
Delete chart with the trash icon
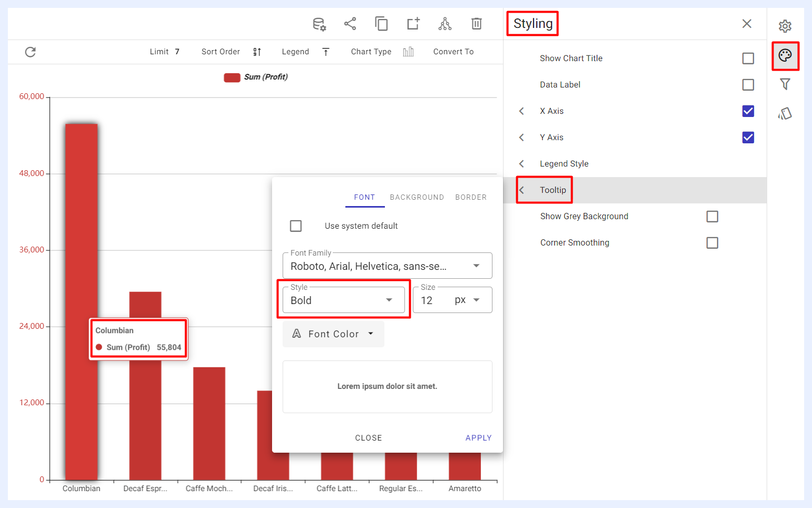(x=477, y=24)
